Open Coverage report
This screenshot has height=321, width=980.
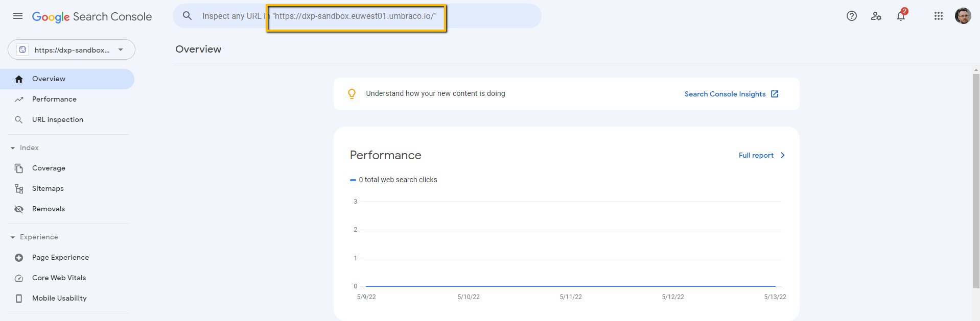pyautogui.click(x=67, y=168)
